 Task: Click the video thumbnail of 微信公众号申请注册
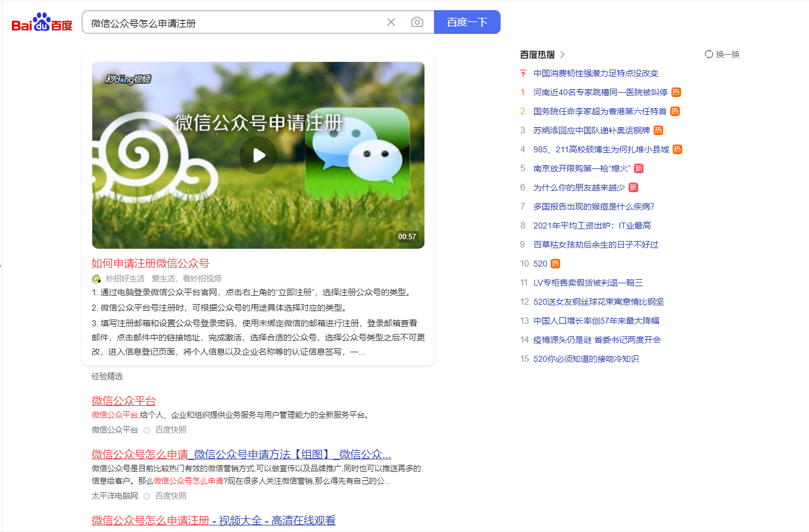coord(258,155)
